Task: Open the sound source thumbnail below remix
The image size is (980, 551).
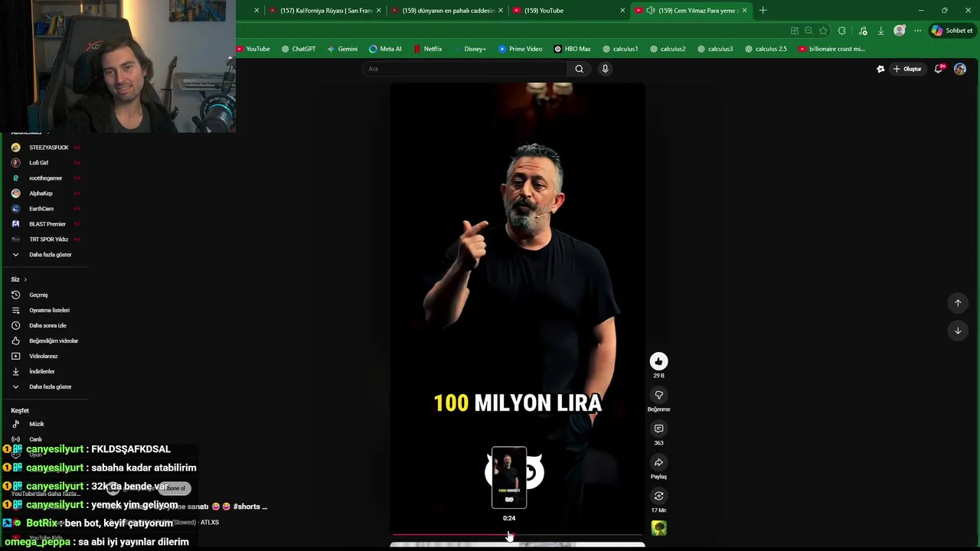Action: (x=658, y=528)
